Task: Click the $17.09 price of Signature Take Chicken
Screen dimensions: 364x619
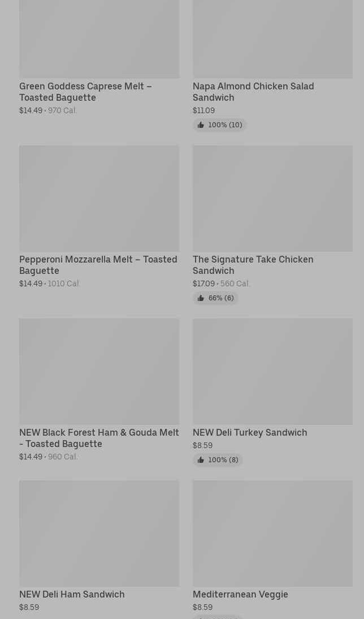Action: click(203, 283)
